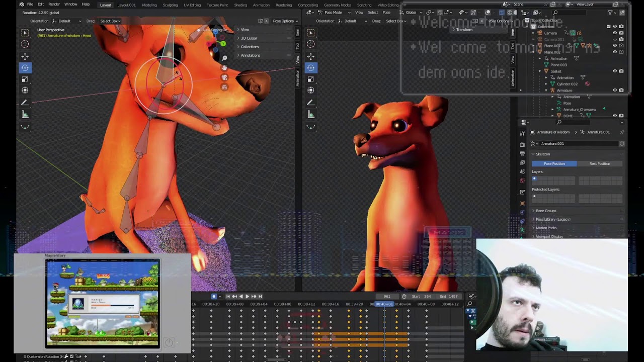Open the Render menu
The image size is (644, 362).
(54, 5)
